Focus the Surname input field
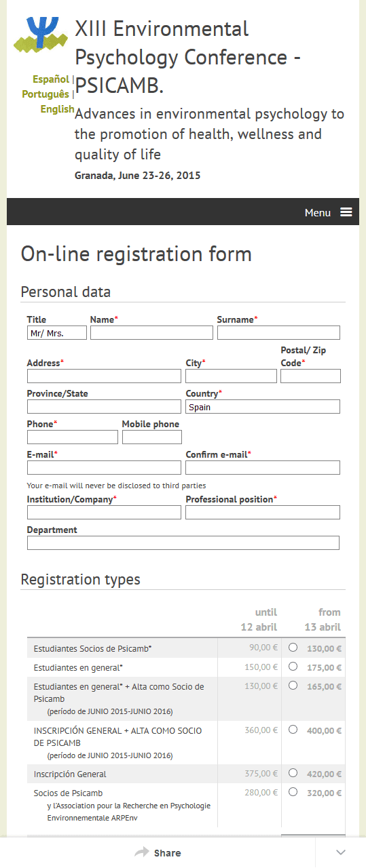The width and height of the screenshot is (366, 868). 278,332
